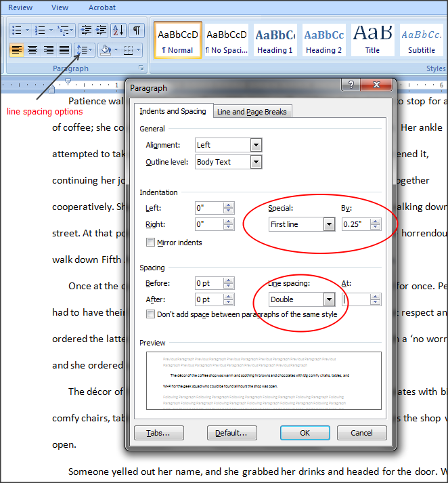This screenshot has width=448, height=483.
Task: Enable the Mirror indents checkbox
Action: pos(150,243)
